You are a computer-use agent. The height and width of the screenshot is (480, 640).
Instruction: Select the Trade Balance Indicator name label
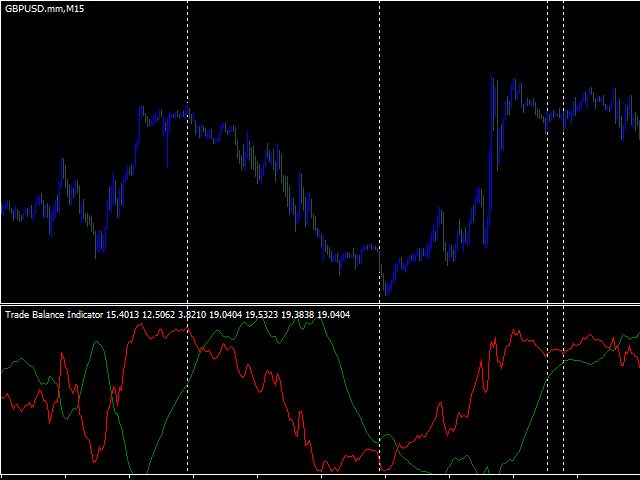(x=54, y=315)
